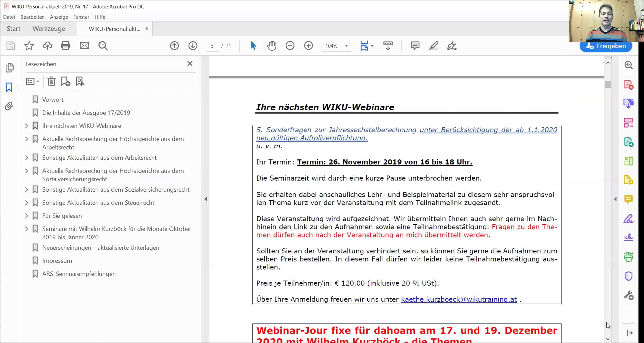644x343 pixels.
Task: Select the hand pan tool
Action: pos(272,46)
